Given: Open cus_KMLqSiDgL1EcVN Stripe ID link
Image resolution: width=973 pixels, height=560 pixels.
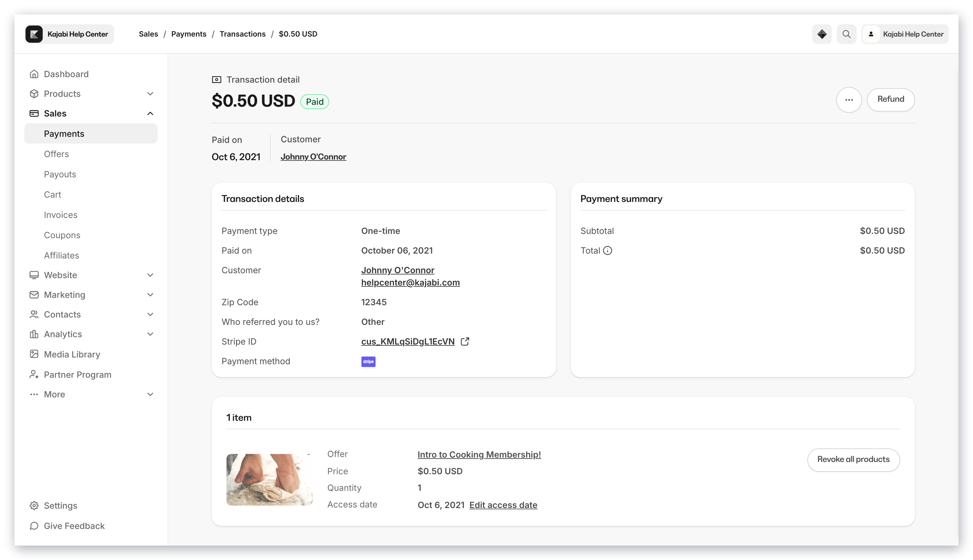Looking at the screenshot, I should [x=408, y=341].
